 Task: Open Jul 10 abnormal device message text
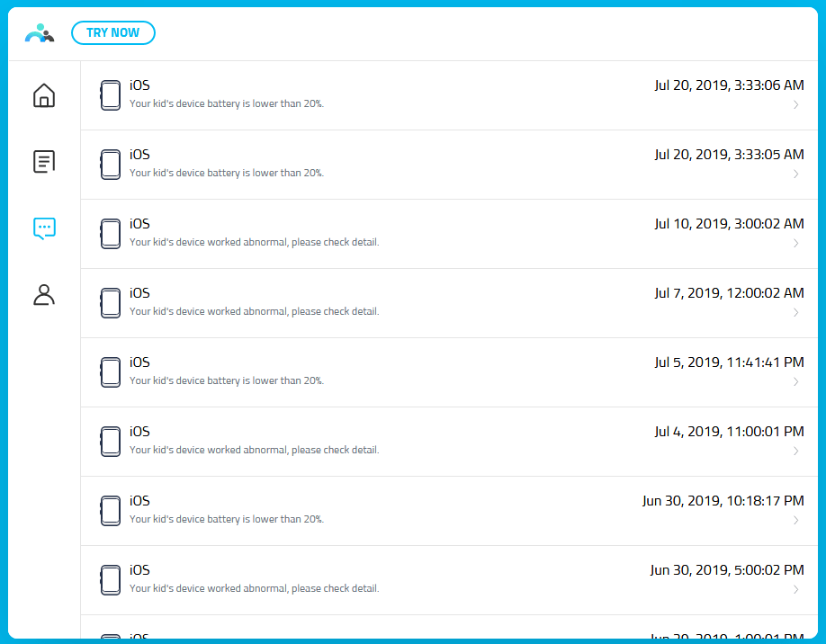[254, 243]
